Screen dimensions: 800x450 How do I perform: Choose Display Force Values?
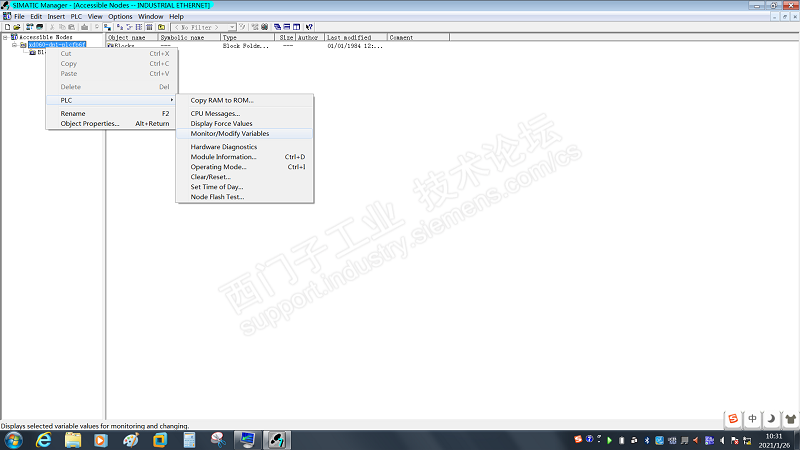[x=245, y=123]
